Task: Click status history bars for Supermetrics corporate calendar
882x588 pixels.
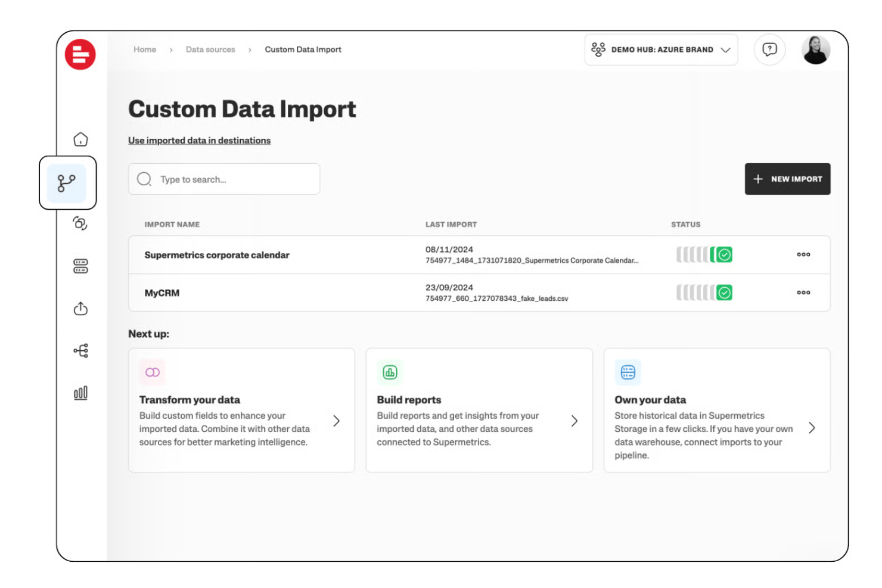Action: (x=695, y=255)
